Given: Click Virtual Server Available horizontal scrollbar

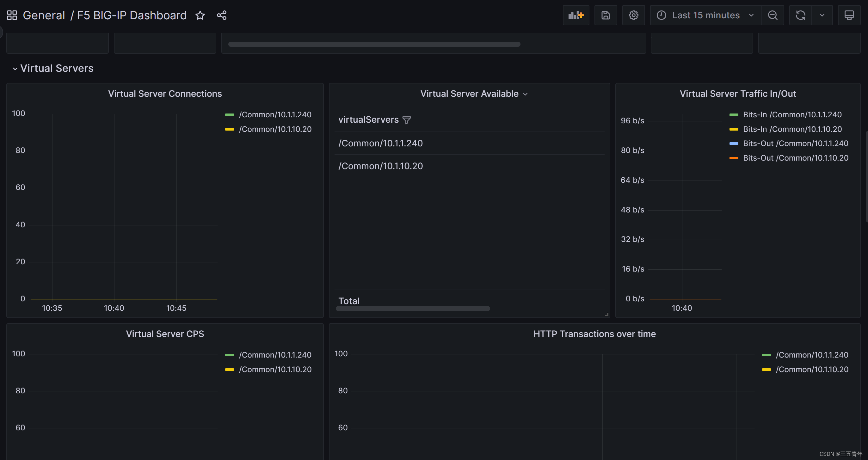Looking at the screenshot, I should [x=413, y=309].
